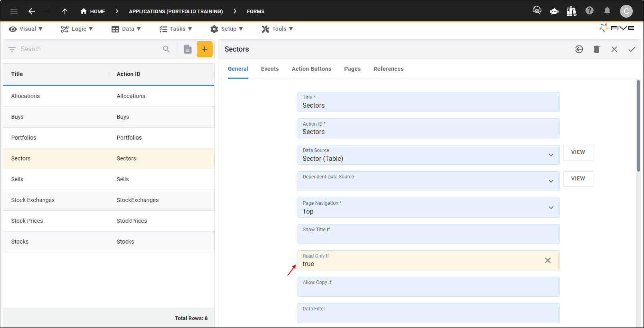This screenshot has width=644, height=328.
Task: Click the Title field
Action: click(x=429, y=102)
